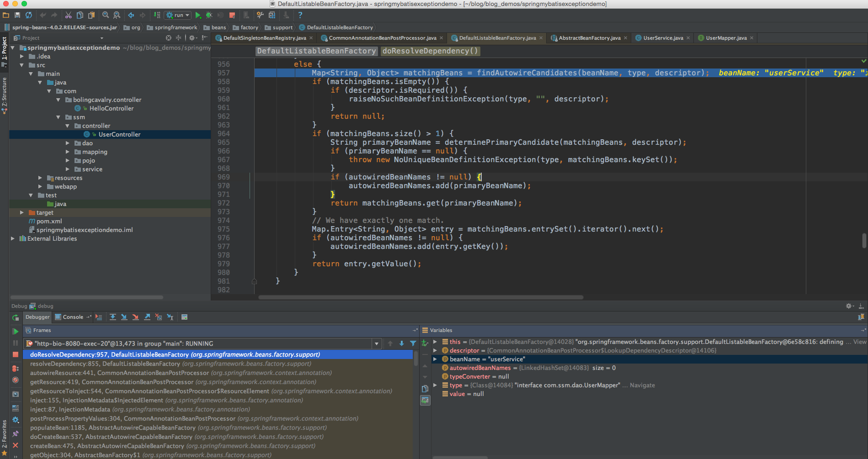Viewport: 868px width, 459px height.
Task: Click the Step Over debugger icon
Action: [112, 317]
